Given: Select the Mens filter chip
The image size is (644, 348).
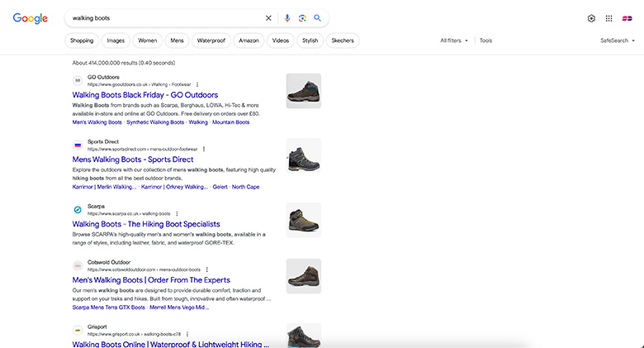Looking at the screenshot, I should tap(177, 41).
